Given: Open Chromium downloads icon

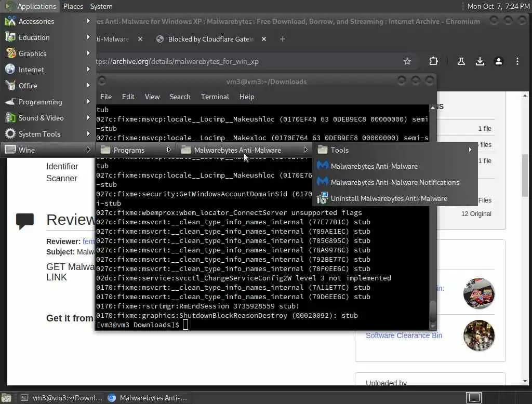Looking at the screenshot, I should click(480, 61).
